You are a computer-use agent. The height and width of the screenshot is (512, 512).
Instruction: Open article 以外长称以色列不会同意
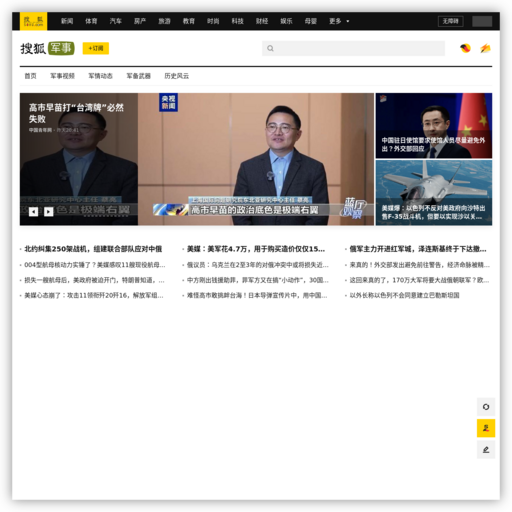tap(404, 295)
